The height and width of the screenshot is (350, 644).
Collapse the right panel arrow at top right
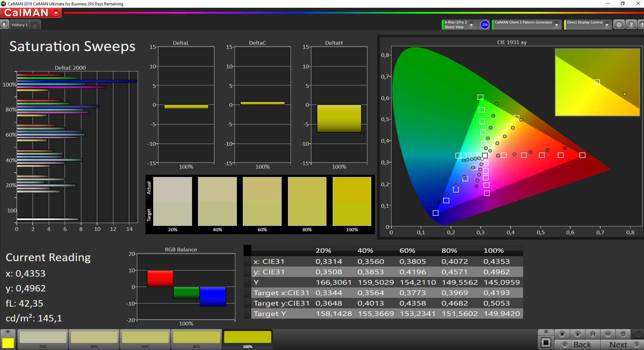pyautogui.click(x=641, y=25)
